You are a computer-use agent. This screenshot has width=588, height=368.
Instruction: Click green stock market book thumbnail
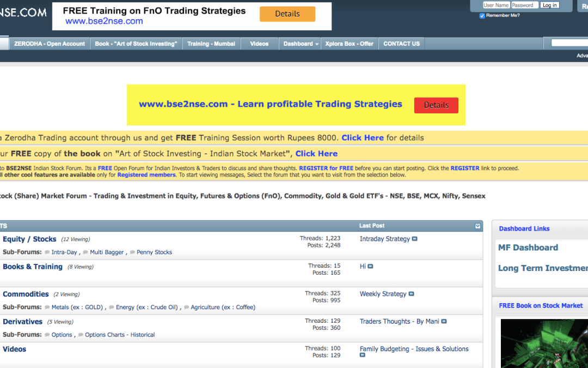(544, 343)
